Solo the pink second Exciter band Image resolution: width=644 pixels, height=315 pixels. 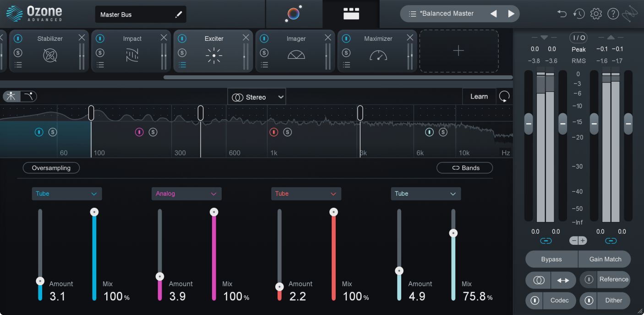pyautogui.click(x=153, y=132)
